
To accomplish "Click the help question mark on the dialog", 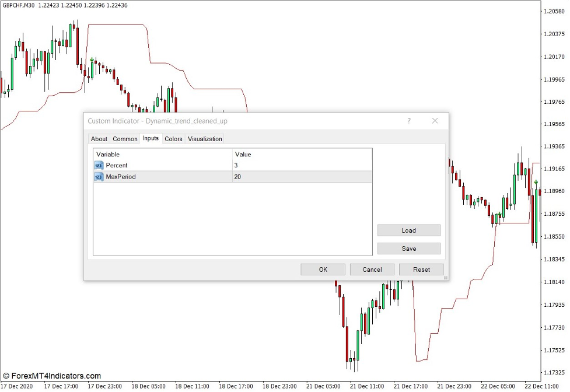I will pyautogui.click(x=409, y=121).
